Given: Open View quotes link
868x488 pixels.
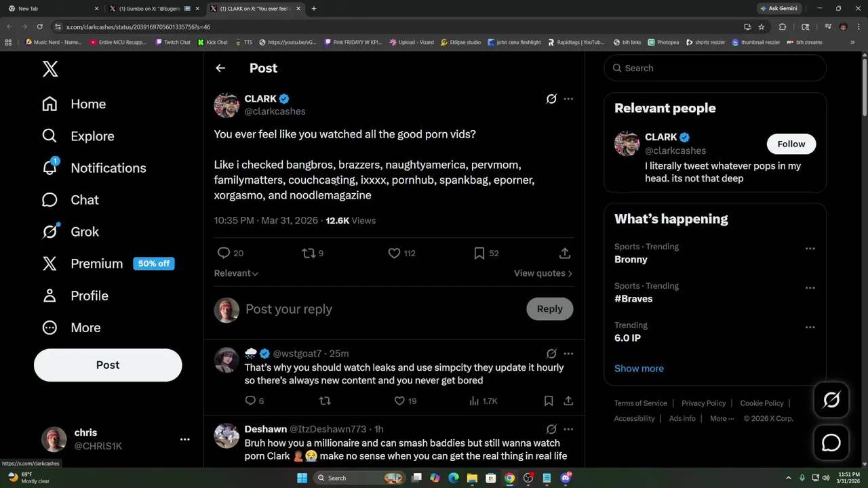Looking at the screenshot, I should tap(543, 273).
